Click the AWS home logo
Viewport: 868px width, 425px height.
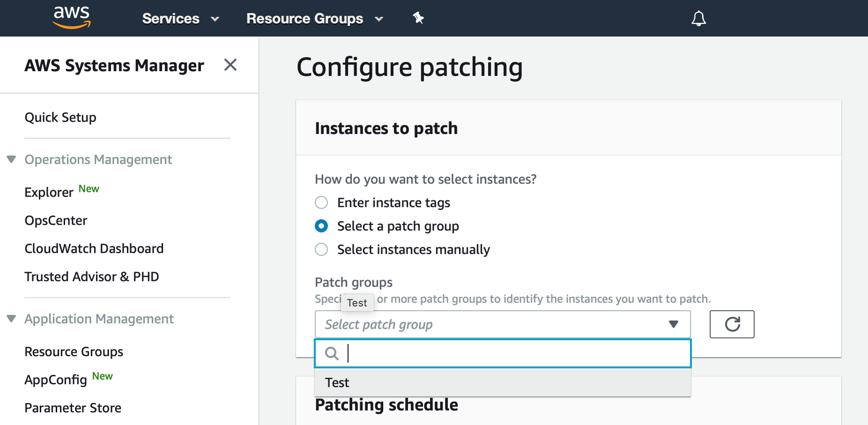(x=71, y=18)
